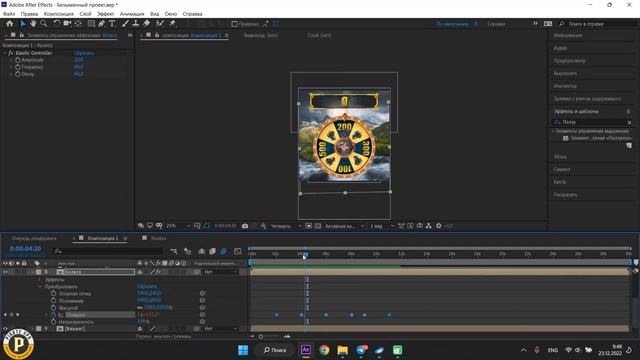Select the Brush tool

click(125, 24)
